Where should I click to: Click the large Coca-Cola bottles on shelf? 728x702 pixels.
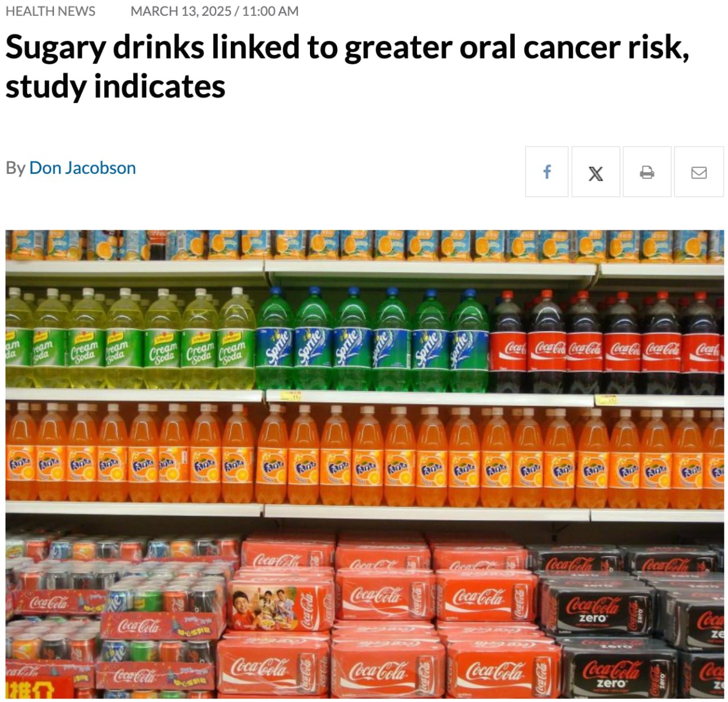tap(606, 341)
